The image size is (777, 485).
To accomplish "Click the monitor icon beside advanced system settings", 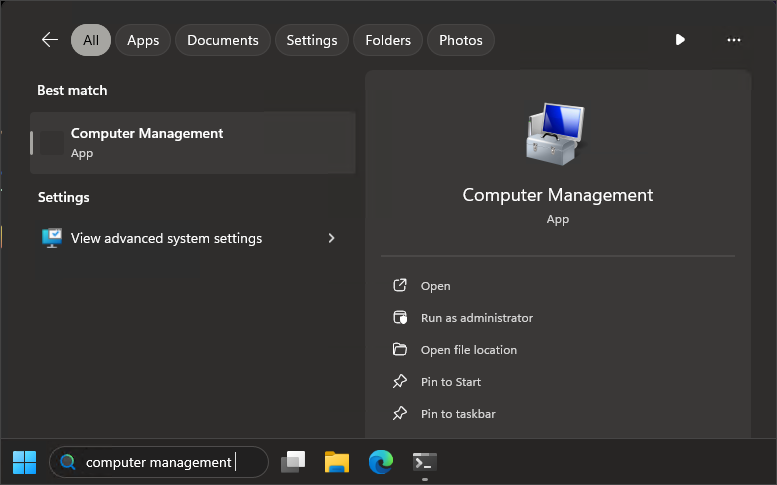I will click(x=52, y=238).
